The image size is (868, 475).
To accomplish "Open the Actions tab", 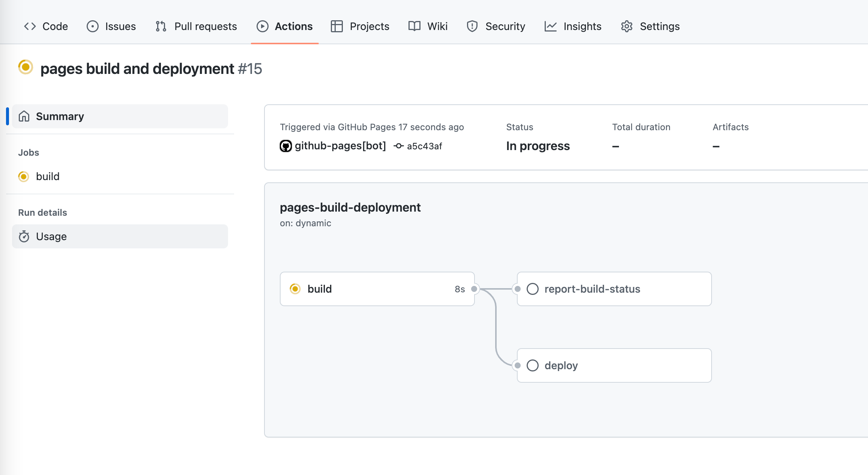I will (285, 26).
